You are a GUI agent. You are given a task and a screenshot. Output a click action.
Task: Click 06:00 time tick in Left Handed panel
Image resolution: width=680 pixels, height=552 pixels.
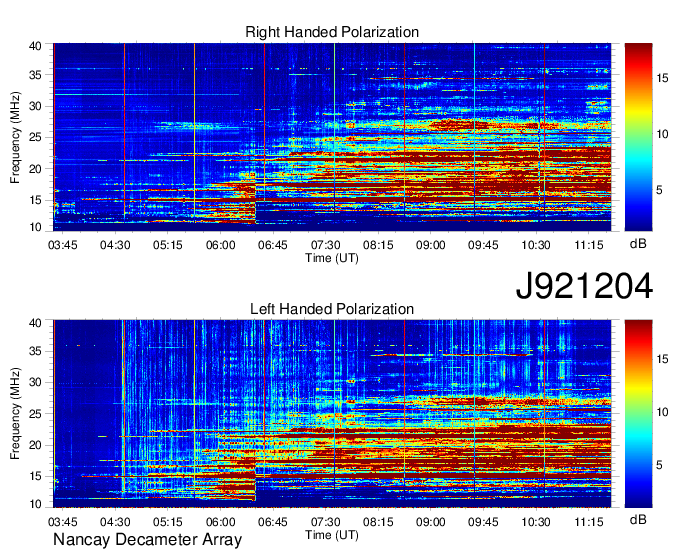(220, 522)
